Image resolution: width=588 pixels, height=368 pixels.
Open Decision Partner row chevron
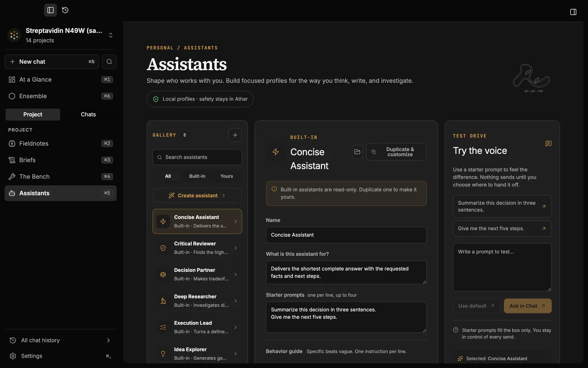click(236, 275)
